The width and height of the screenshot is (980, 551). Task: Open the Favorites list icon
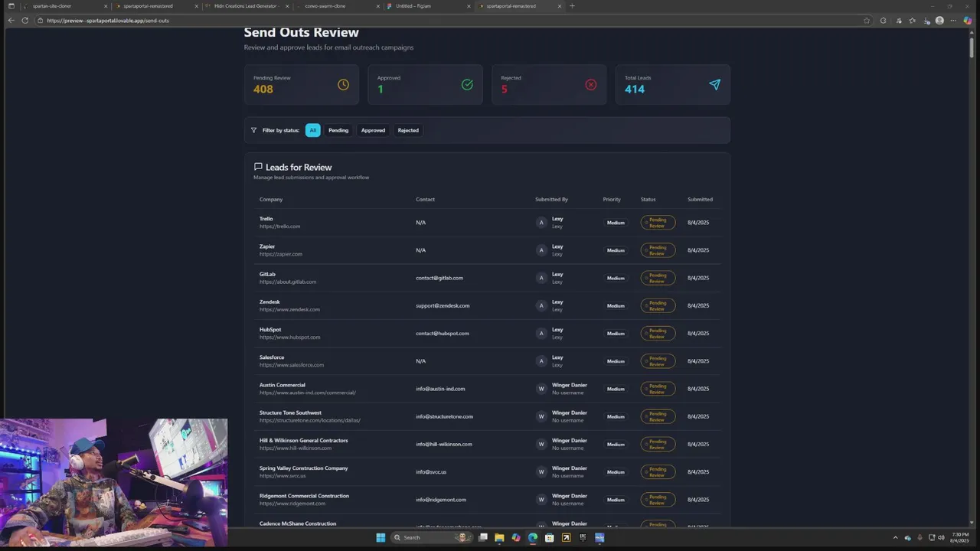tap(913, 21)
